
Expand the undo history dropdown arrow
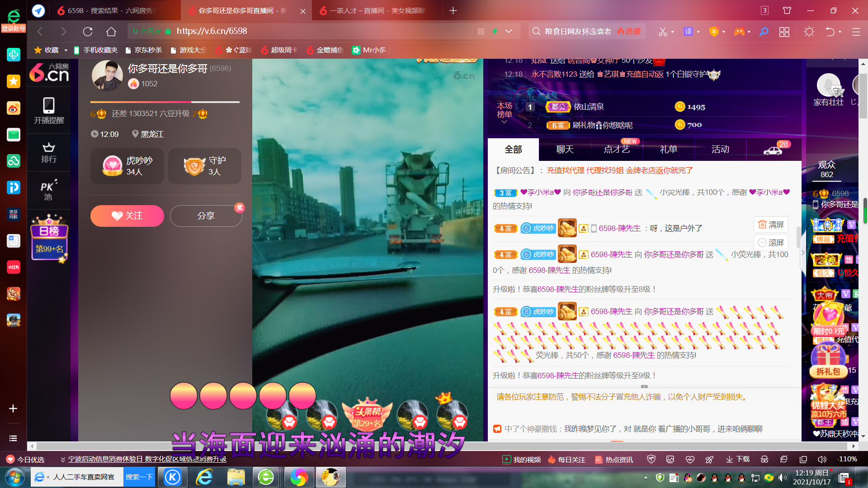840,32
